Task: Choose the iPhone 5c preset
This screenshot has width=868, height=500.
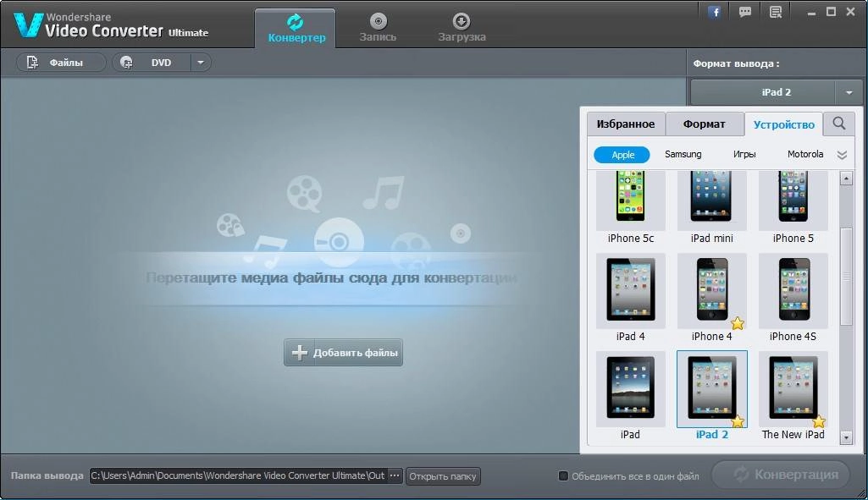Action: pyautogui.click(x=631, y=207)
